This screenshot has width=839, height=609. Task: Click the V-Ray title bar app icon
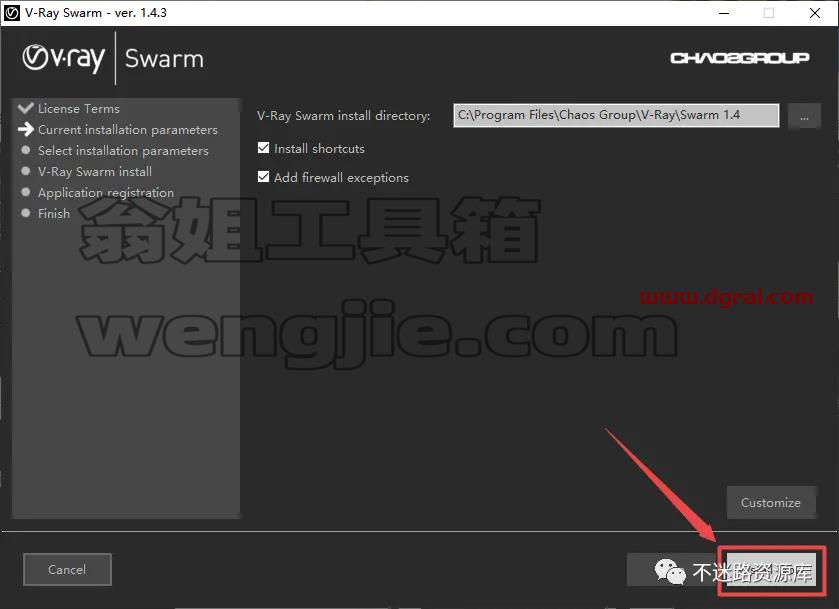point(12,13)
